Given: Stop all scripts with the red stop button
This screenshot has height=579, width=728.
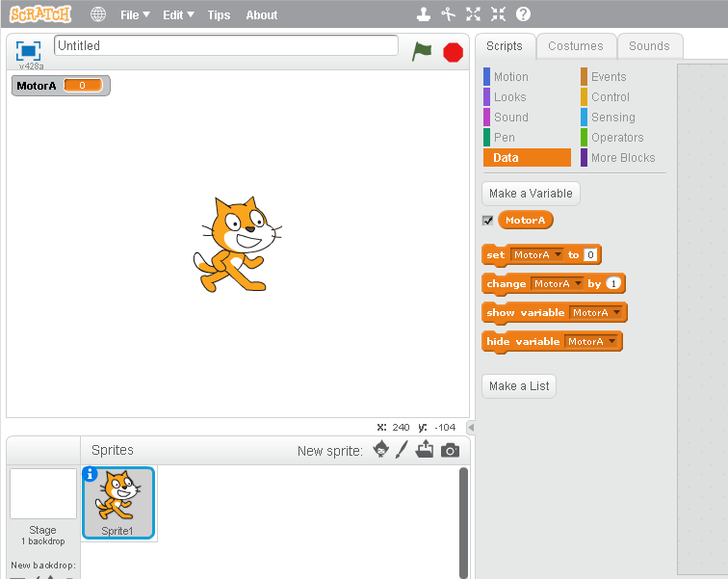Looking at the screenshot, I should (453, 52).
